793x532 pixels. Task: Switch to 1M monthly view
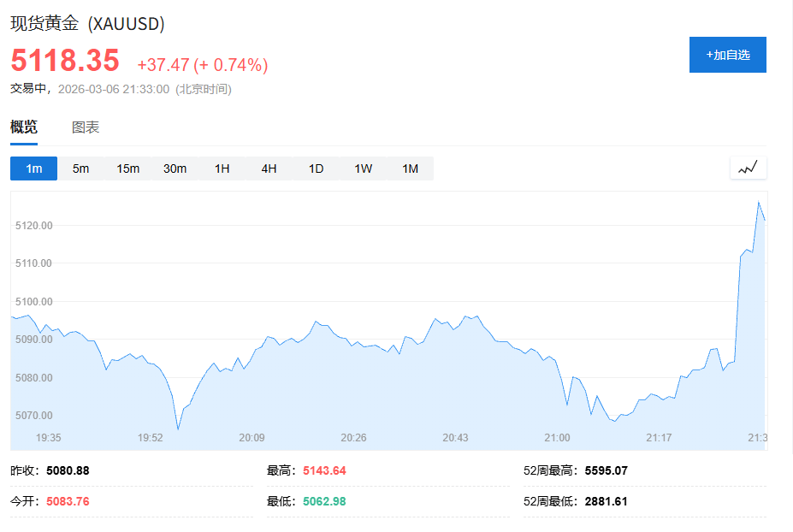(x=410, y=168)
